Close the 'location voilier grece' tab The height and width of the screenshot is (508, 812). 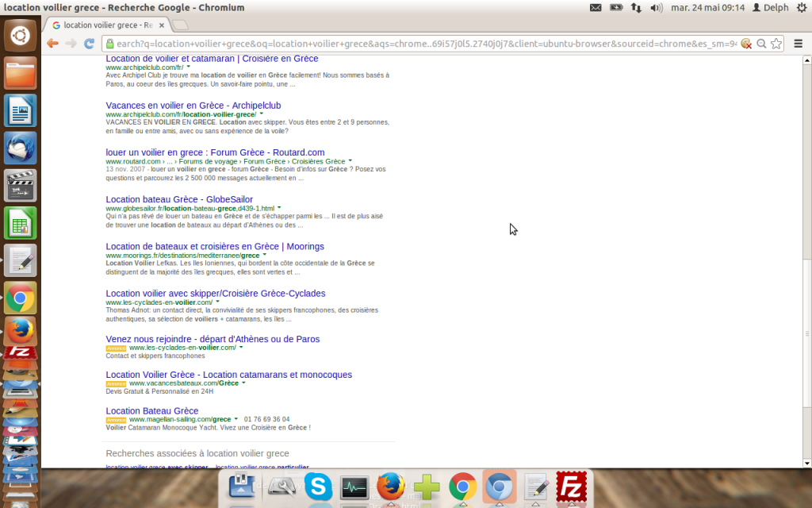pos(162,25)
